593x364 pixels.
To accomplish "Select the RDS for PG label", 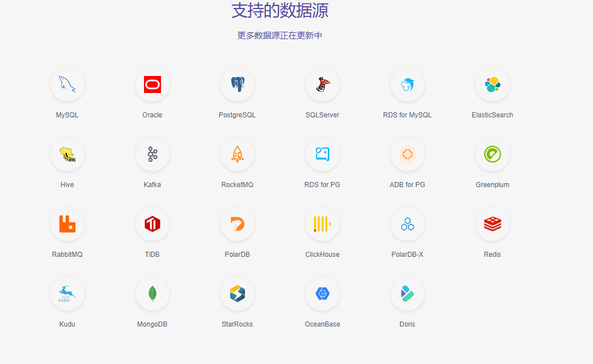I will pyautogui.click(x=323, y=185).
